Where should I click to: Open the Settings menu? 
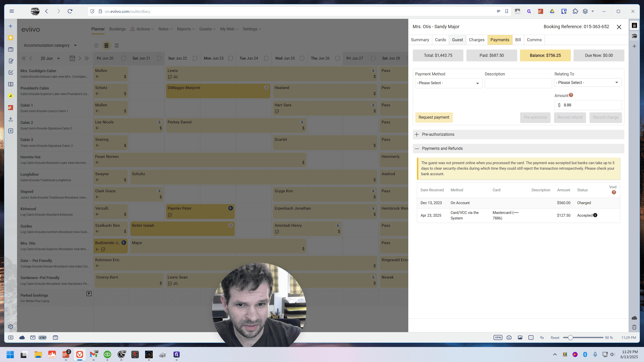coord(252,29)
